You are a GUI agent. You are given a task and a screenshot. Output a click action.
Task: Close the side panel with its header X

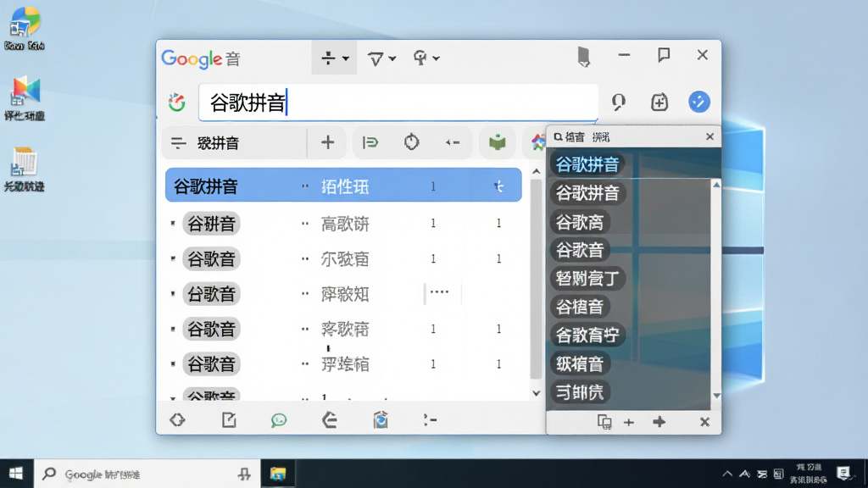[709, 136]
